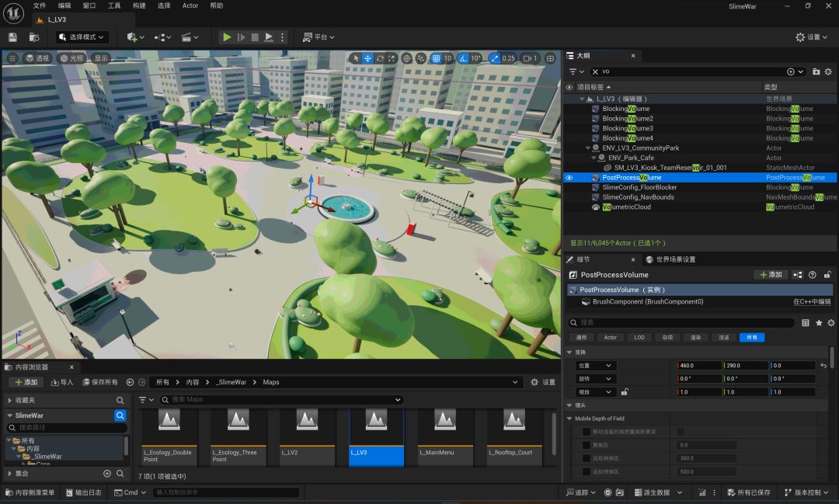Click the 导入 button in Content Browser

click(x=62, y=382)
